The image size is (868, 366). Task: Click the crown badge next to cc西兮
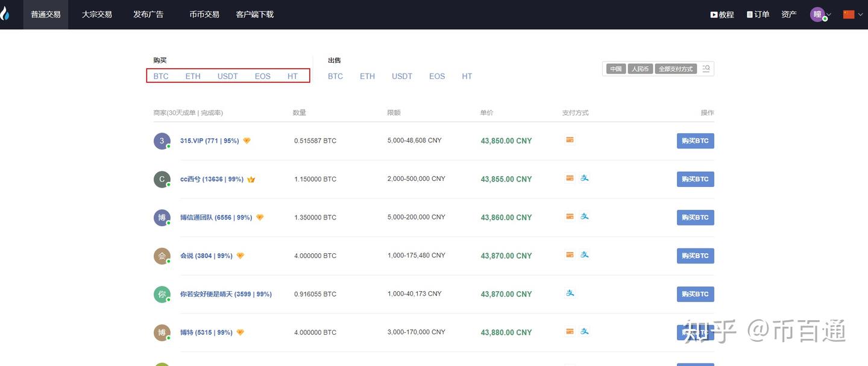coord(251,179)
